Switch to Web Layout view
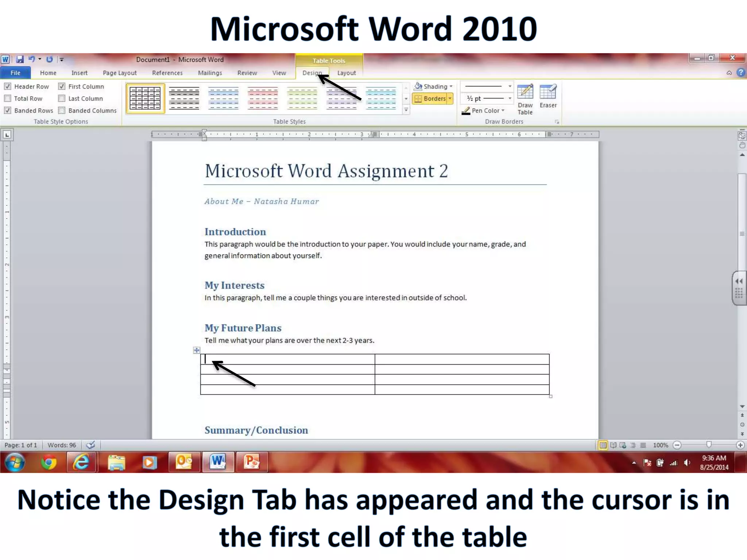This screenshot has height=560, width=747. pyautogui.click(x=623, y=445)
